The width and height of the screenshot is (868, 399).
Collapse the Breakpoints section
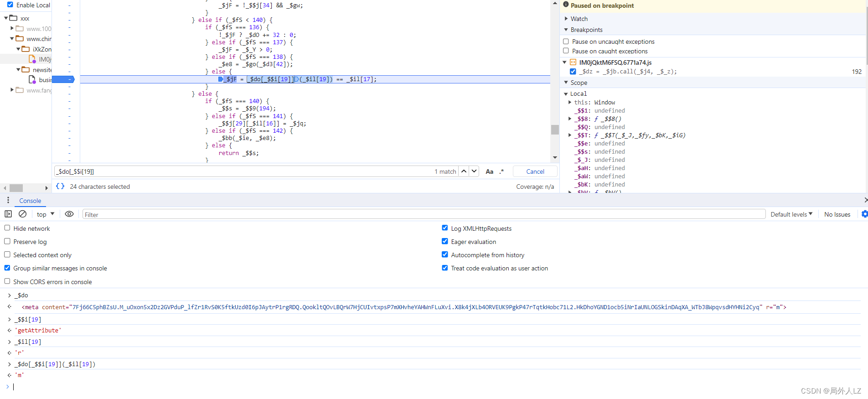[566, 30]
